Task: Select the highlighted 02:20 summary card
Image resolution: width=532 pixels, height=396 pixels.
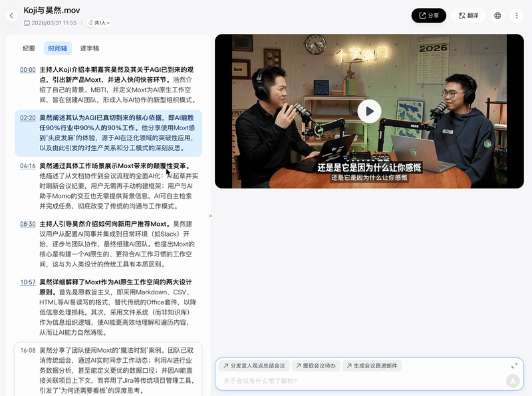Action: pos(108,133)
